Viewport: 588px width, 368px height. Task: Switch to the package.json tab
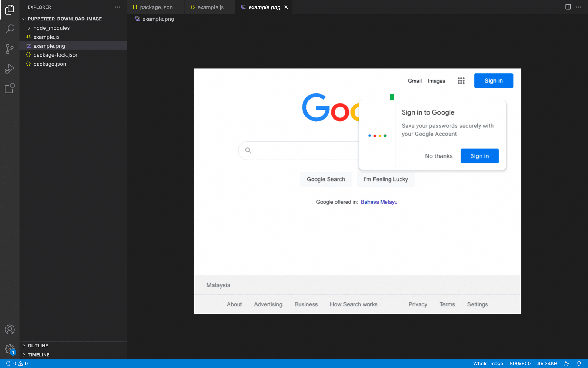[156, 7]
